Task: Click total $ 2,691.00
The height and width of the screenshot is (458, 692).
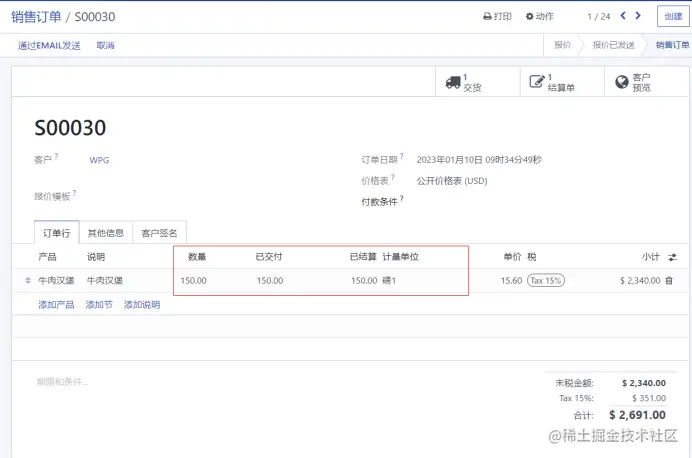Action: 637,415
